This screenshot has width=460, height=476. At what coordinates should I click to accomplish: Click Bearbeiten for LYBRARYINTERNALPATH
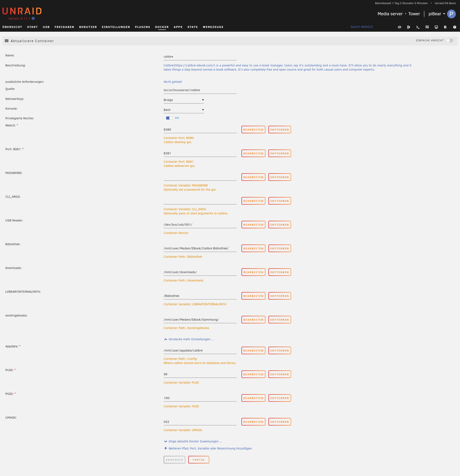point(253,296)
